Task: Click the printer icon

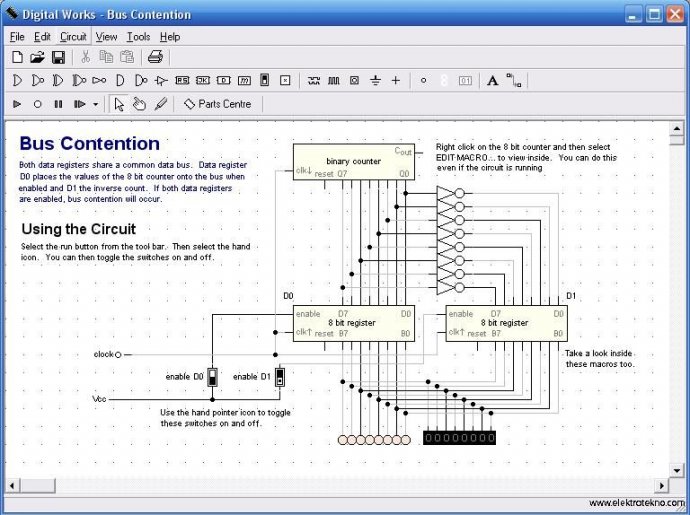Action: click(x=155, y=57)
